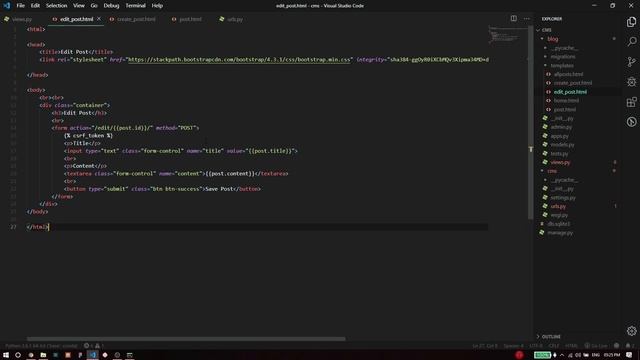Expand the migrations folder
This screenshot has height=360, width=640.
(562, 57)
